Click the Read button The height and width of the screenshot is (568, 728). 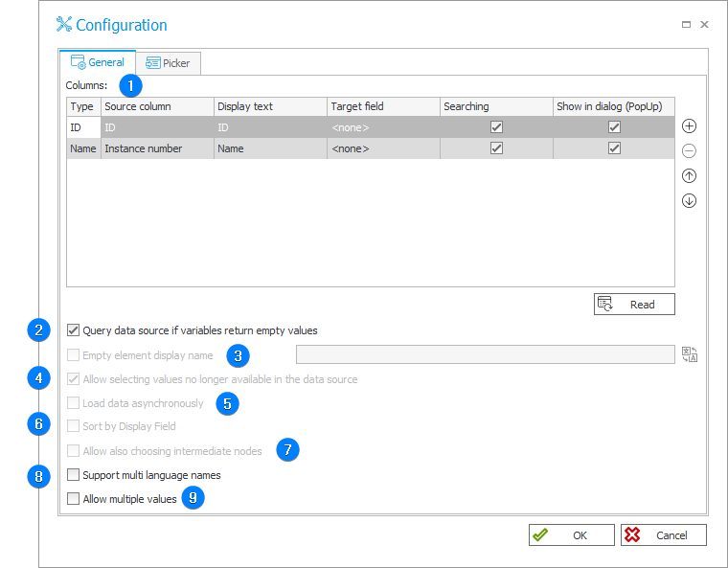(x=634, y=305)
